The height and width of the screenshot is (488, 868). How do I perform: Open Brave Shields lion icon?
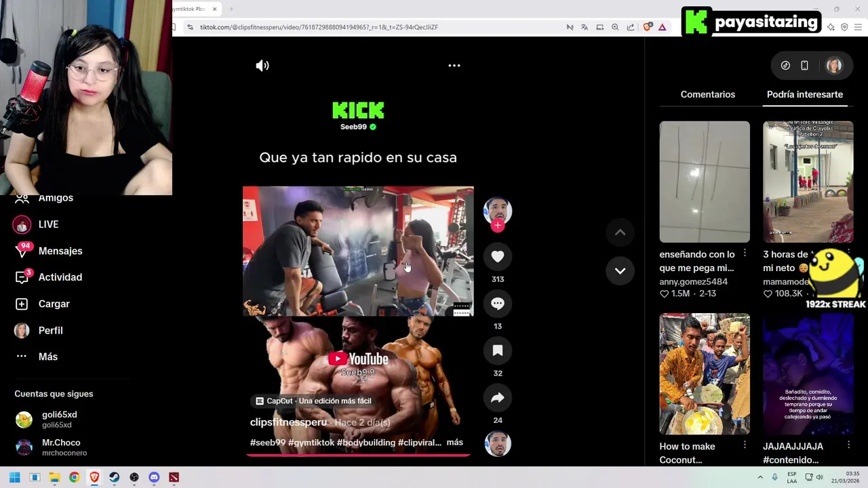648,27
